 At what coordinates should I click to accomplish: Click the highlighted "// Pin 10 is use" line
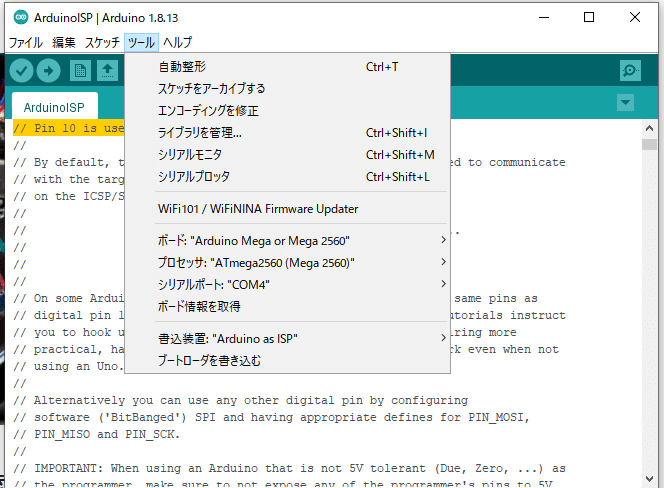click(x=69, y=128)
